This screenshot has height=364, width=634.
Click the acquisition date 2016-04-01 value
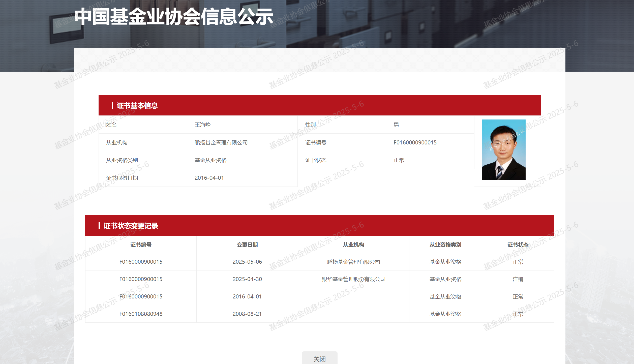point(209,178)
